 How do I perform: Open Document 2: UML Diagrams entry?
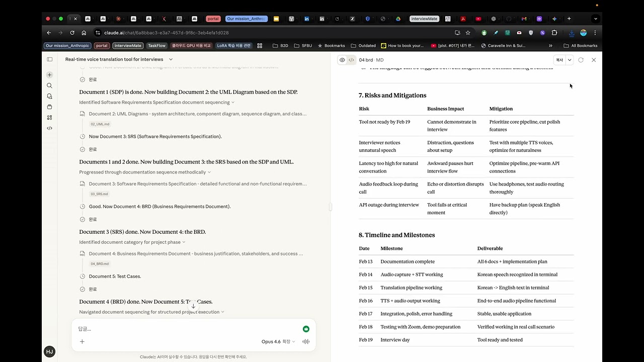(198, 114)
